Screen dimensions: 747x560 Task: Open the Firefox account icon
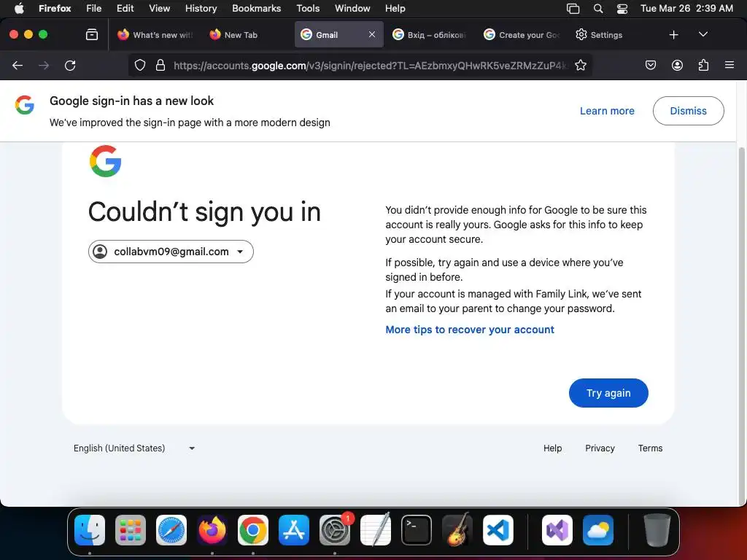(x=677, y=65)
